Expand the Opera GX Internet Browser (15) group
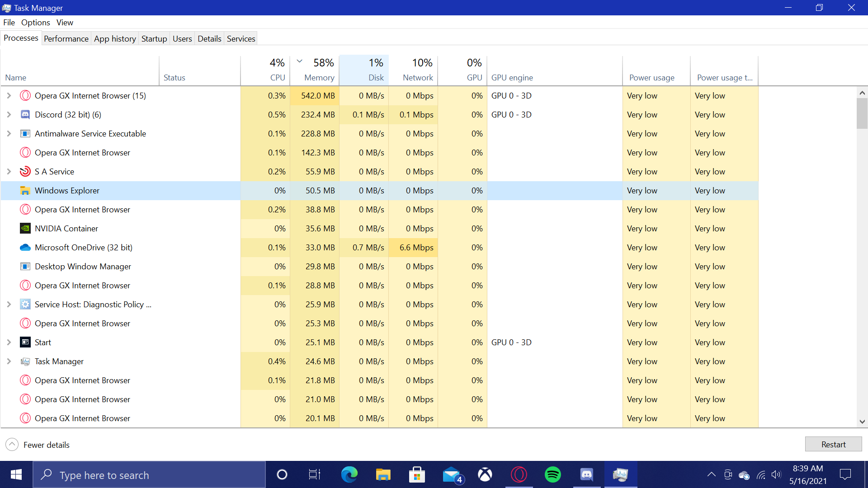The height and width of the screenshot is (488, 868). point(9,96)
